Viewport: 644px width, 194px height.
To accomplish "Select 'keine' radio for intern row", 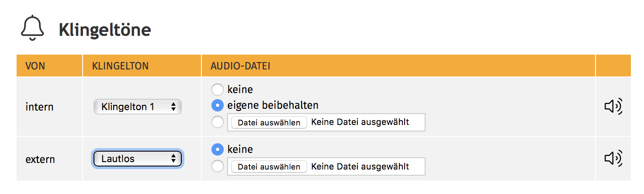I will click(x=217, y=90).
